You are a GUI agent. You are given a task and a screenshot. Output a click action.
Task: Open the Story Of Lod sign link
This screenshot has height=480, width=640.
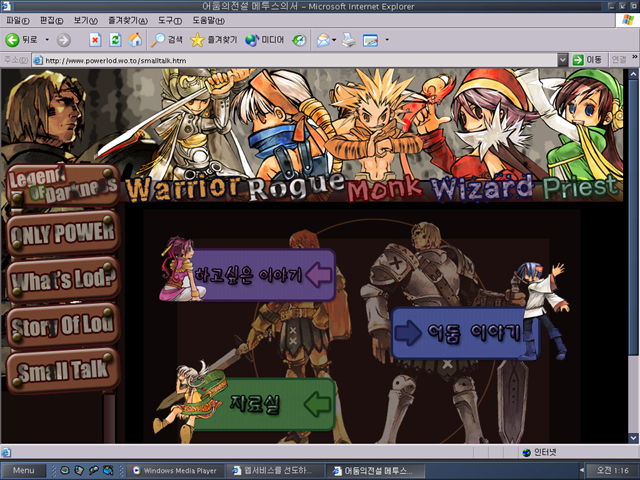(62, 323)
